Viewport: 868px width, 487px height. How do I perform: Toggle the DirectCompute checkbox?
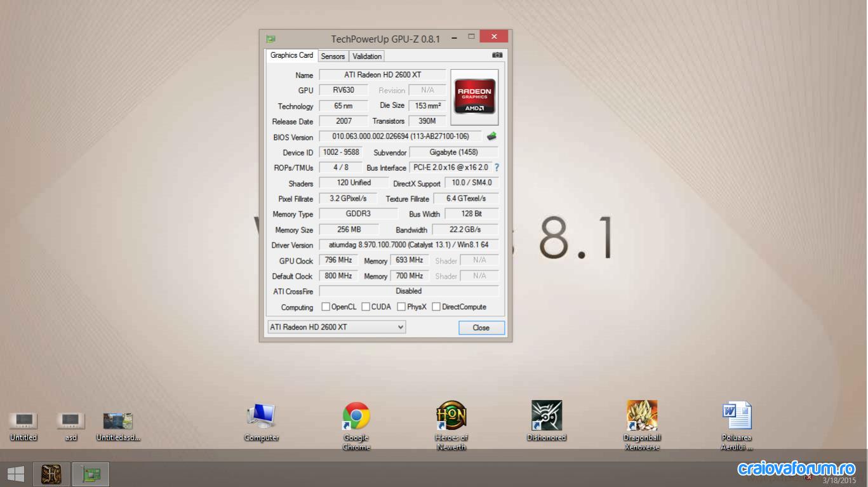click(436, 307)
